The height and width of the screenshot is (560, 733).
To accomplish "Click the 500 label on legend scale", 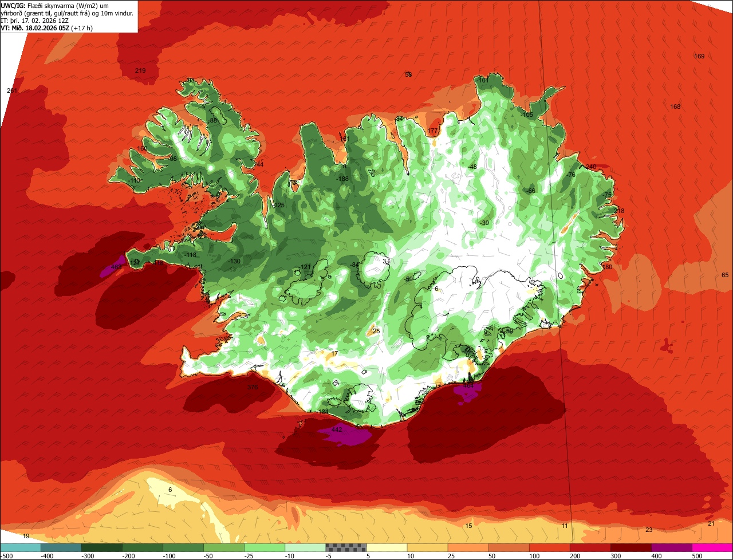I will coord(696,556).
